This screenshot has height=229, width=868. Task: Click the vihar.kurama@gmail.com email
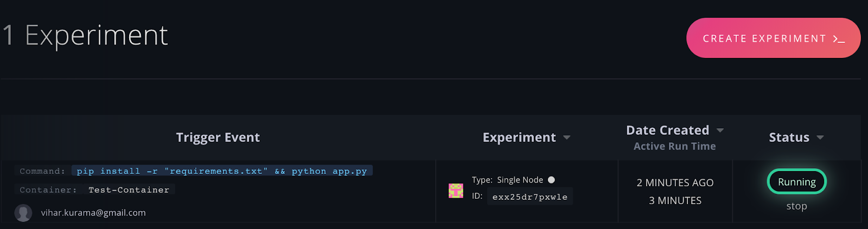[93, 213]
